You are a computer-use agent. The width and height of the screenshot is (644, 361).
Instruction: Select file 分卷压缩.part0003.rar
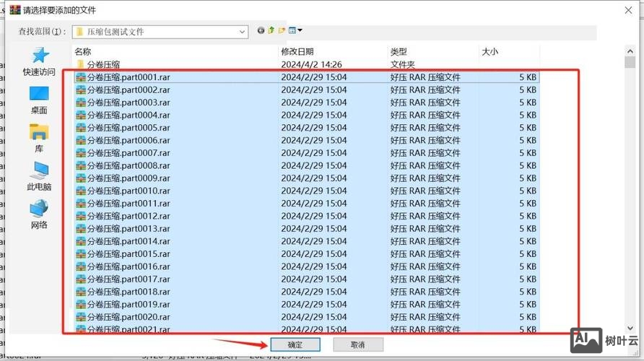[x=306, y=103]
